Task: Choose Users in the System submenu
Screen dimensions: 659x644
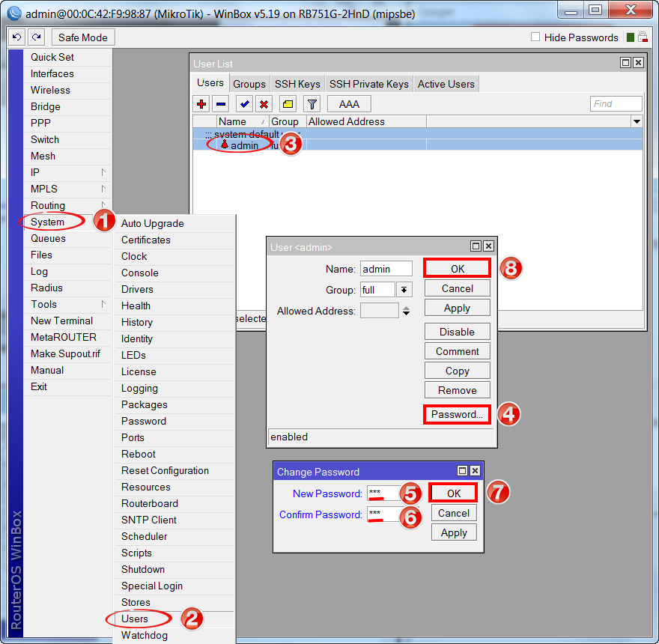Action: coord(135,619)
